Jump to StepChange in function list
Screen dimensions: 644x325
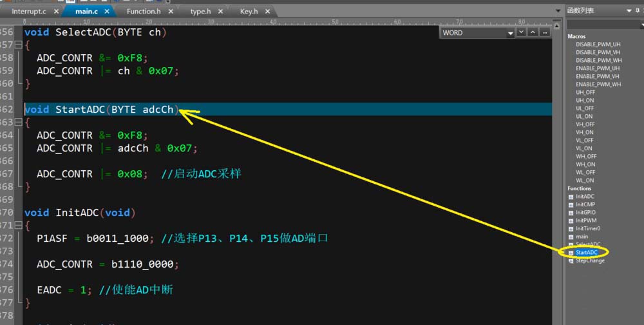coord(590,261)
